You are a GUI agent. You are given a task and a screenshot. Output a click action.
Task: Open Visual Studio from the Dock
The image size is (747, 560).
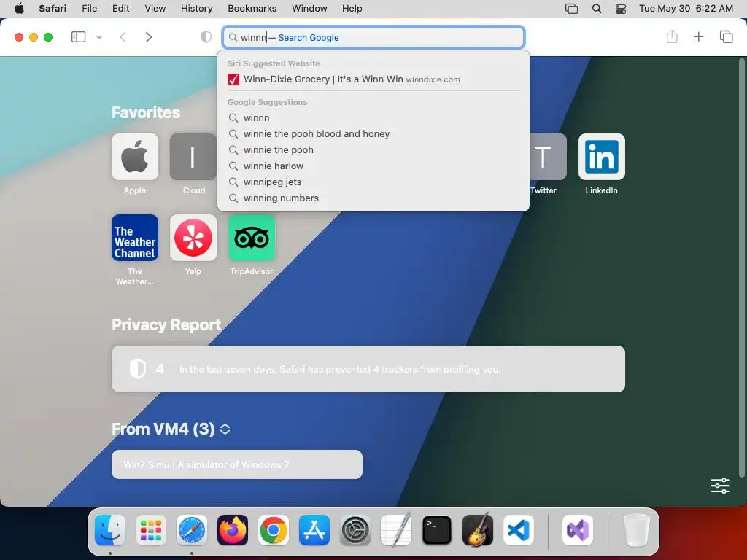point(578,530)
